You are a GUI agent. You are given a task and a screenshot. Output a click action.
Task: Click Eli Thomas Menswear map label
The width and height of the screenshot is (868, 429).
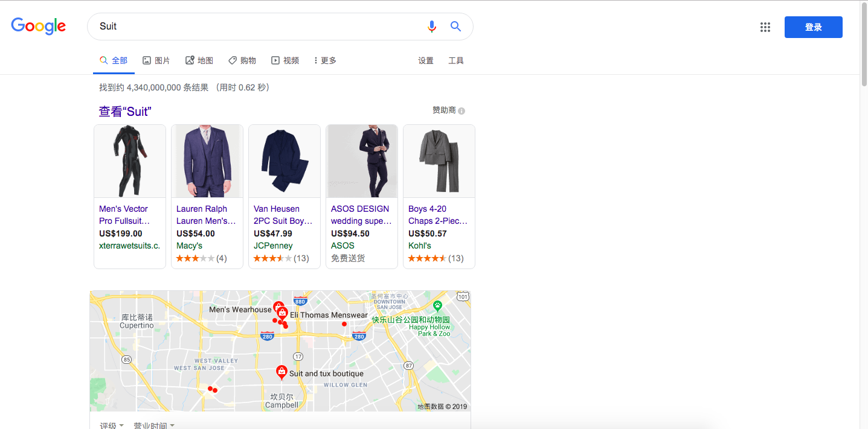[x=329, y=315]
